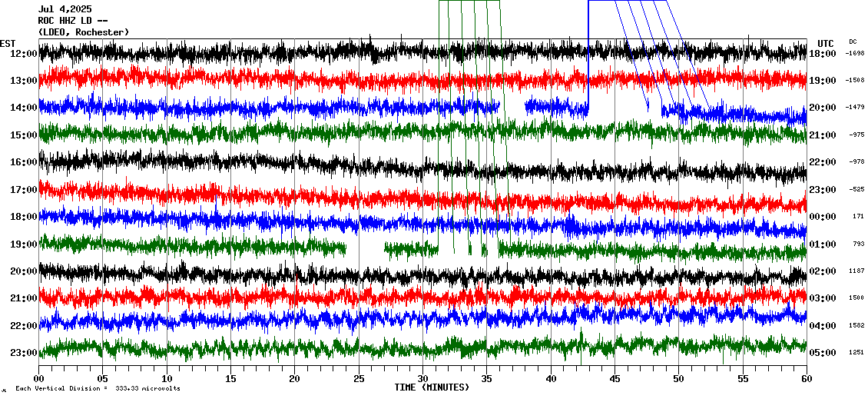Click the 30 minute tick label
Image resolution: width=868 pixels, height=399 pixels.
click(423, 379)
